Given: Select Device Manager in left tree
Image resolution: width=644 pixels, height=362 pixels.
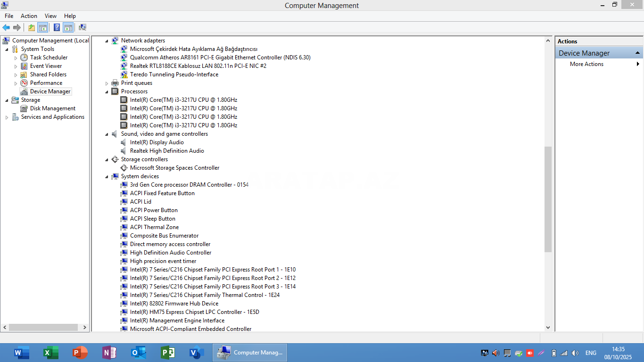Looking at the screenshot, I should pyautogui.click(x=50, y=91).
